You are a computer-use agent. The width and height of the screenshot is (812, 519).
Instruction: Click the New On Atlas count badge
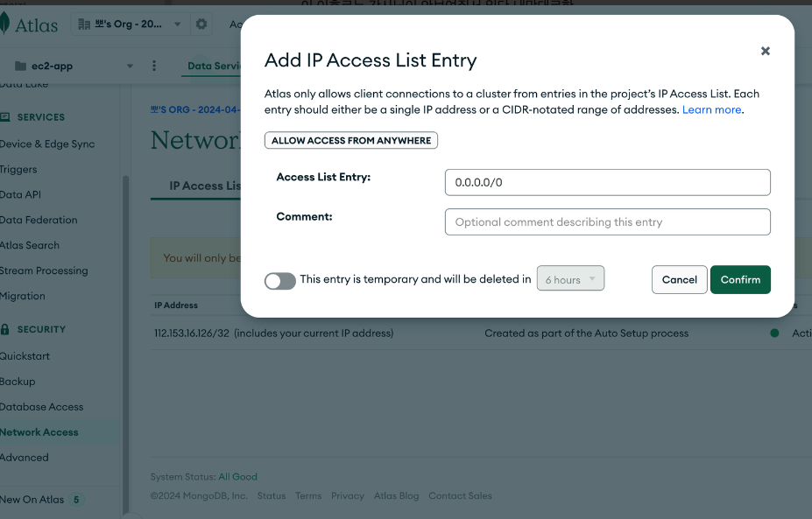click(76, 500)
